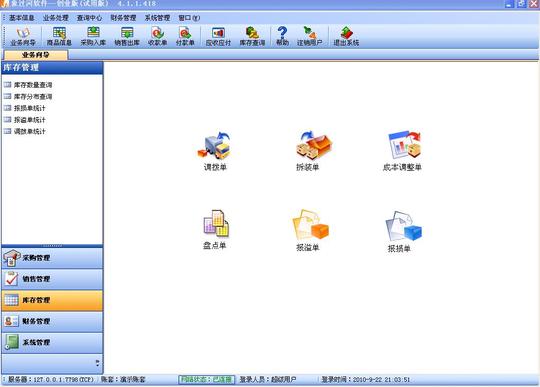Click the 退出系统 toolbar icon
The width and height of the screenshot is (540, 387).
tap(346, 36)
